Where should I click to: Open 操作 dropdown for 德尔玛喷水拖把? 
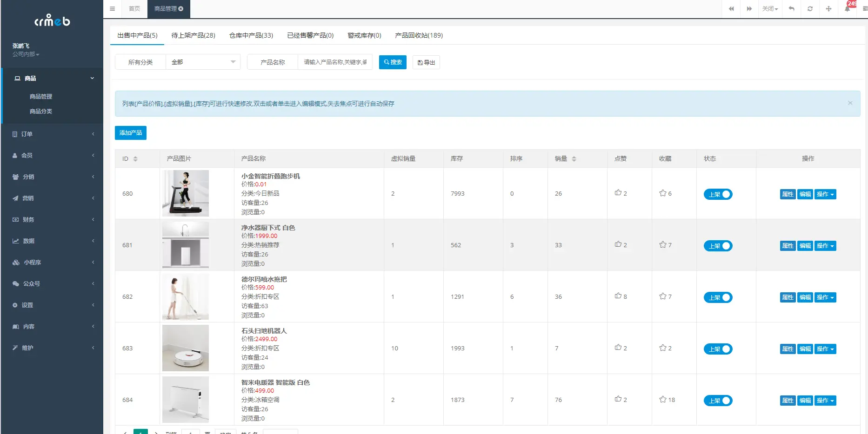[825, 297]
